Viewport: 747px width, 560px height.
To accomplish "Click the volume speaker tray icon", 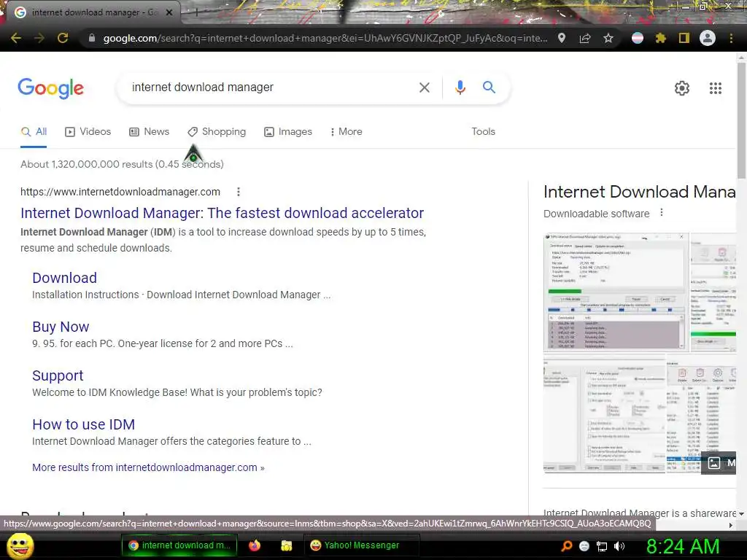I will 619,546.
